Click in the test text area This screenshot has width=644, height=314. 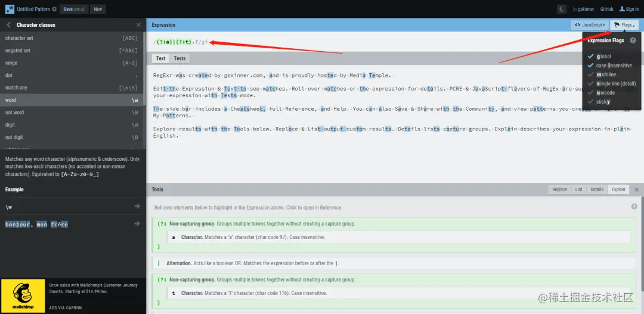pos(394,123)
